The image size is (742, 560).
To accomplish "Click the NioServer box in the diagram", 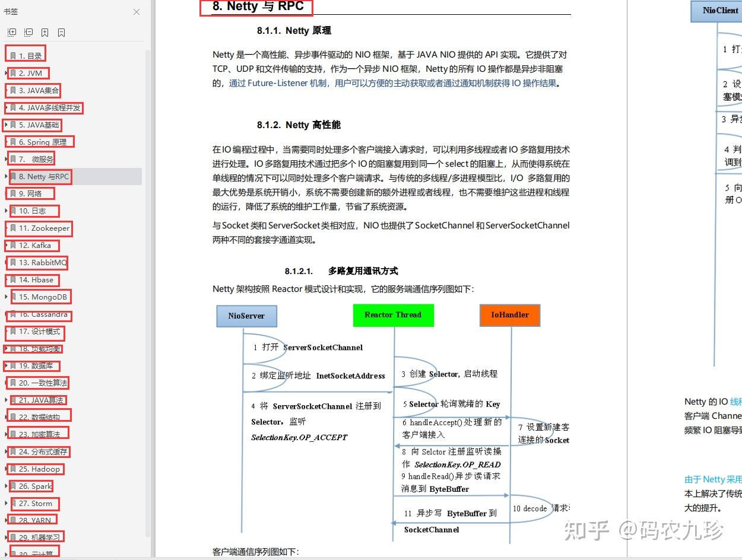I will [x=246, y=316].
